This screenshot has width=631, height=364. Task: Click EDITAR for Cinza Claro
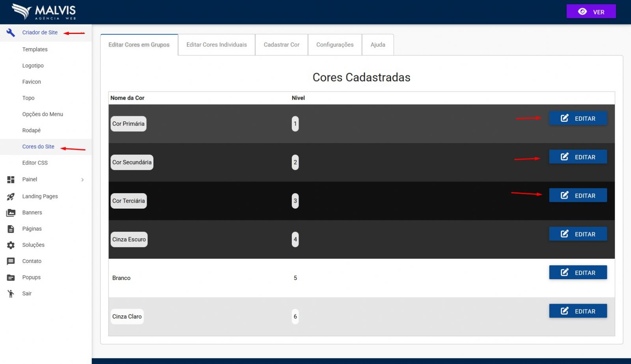pyautogui.click(x=578, y=311)
